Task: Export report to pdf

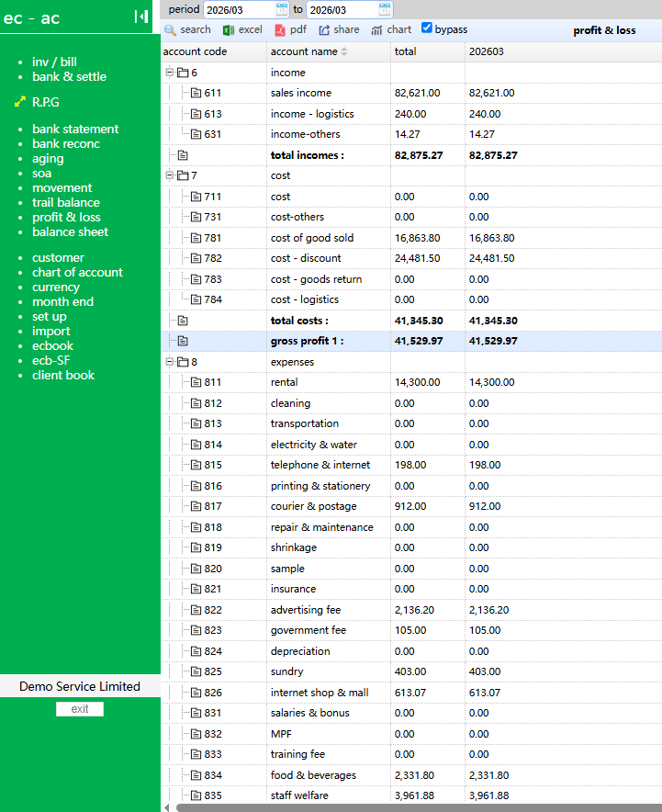Action: (290, 30)
